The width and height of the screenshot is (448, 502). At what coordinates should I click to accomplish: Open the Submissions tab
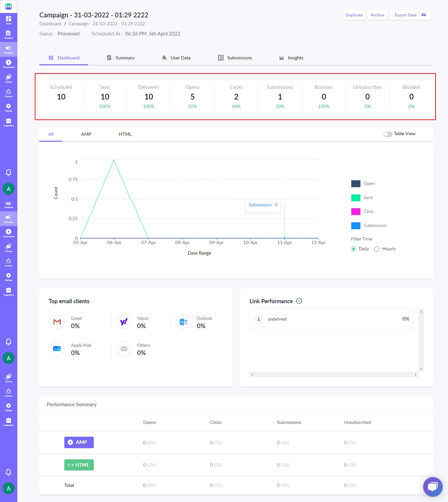[x=235, y=58]
